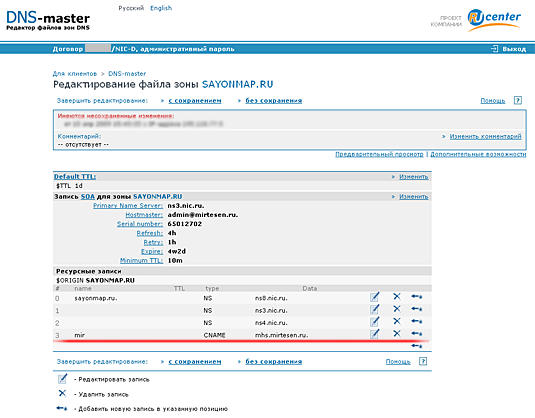Open Изменить for SOA record

[414, 197]
